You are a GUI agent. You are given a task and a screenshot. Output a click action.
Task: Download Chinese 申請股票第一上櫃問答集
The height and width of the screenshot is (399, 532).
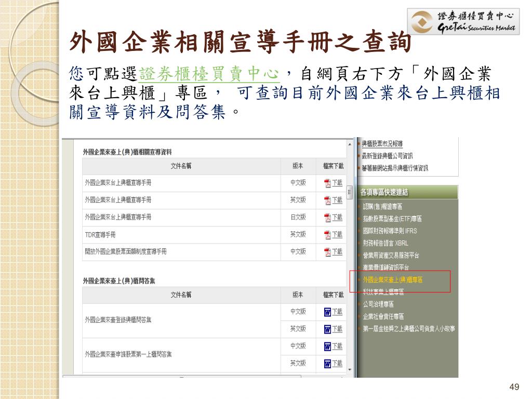click(x=337, y=346)
